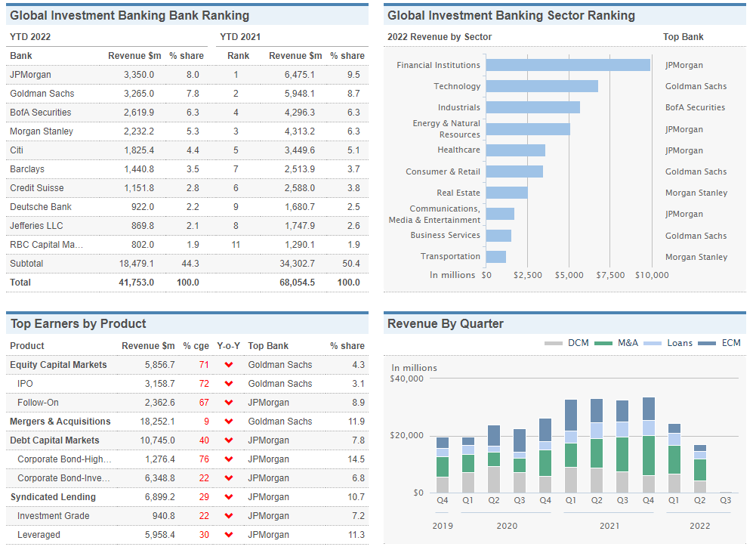Click the red arrow in Syndicated Lending row

coord(229,497)
